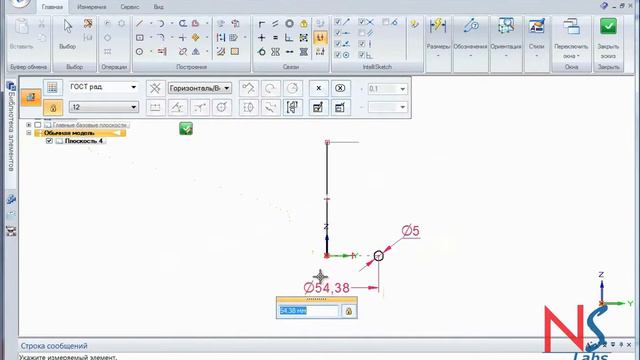Click the Fillet arc icon in Построения
Image resolution: width=640 pixels, height=360 pixels.
[161, 38]
